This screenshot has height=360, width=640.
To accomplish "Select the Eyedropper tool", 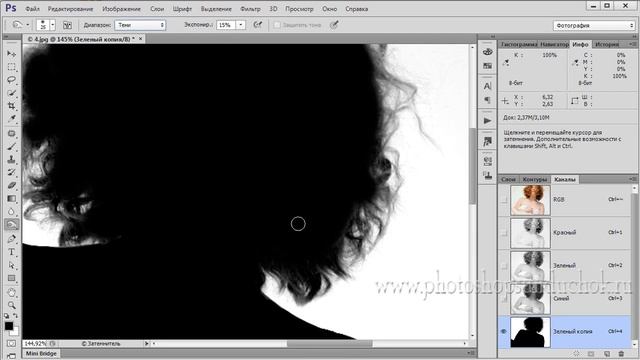I will click(x=11, y=119).
